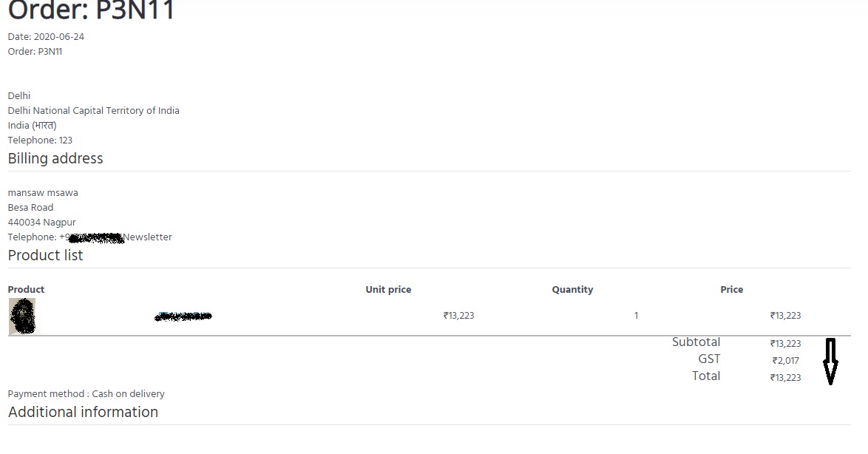Click the product thumbnail image
Screen dimensions: 868x454
click(x=22, y=316)
